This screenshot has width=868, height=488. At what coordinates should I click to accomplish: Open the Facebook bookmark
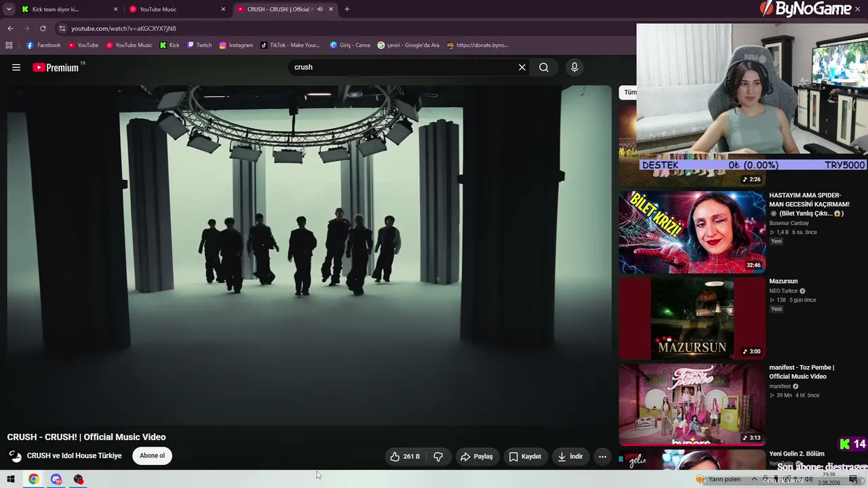[43, 45]
